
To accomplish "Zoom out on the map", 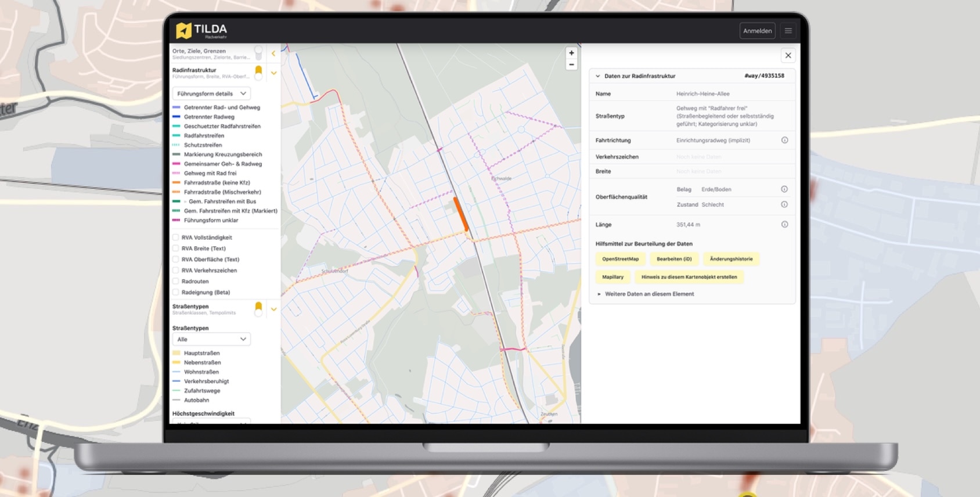I will [571, 65].
